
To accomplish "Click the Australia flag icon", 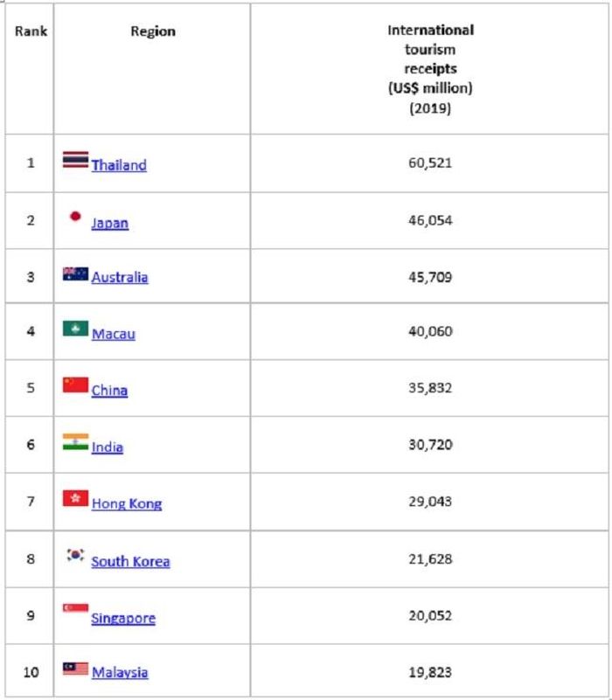I will tap(75, 274).
